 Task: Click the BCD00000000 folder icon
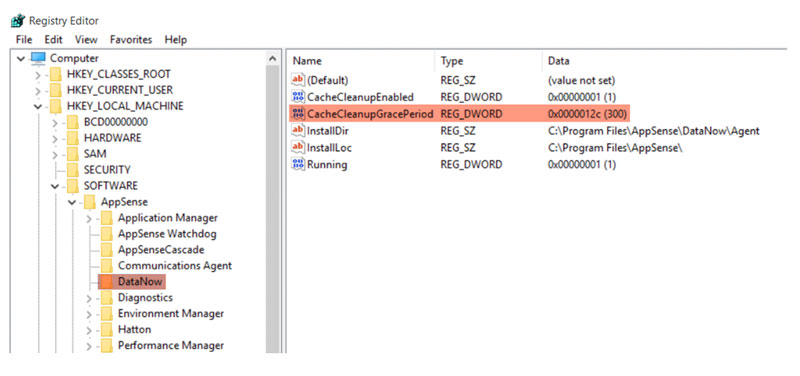click(x=73, y=122)
